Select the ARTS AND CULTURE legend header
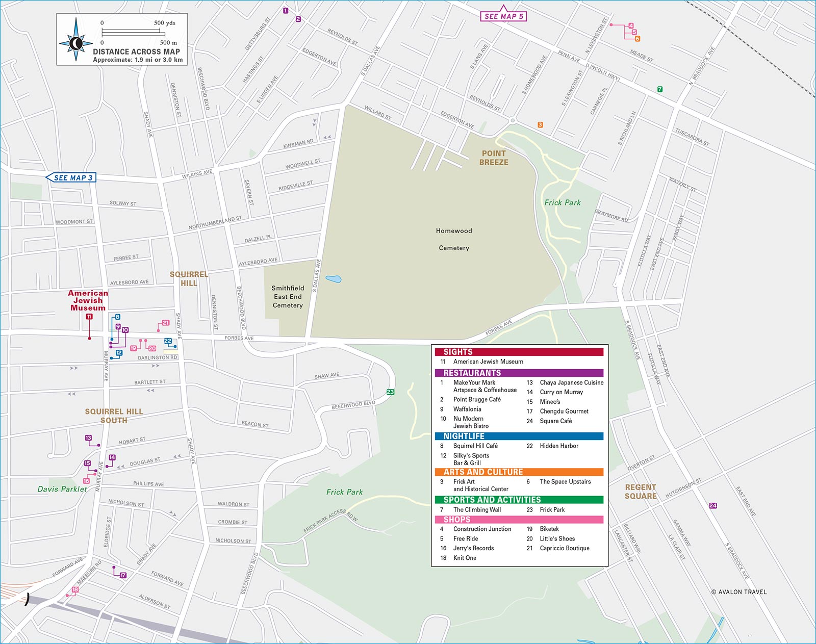Screen dimensions: 816x644 (x=519, y=472)
